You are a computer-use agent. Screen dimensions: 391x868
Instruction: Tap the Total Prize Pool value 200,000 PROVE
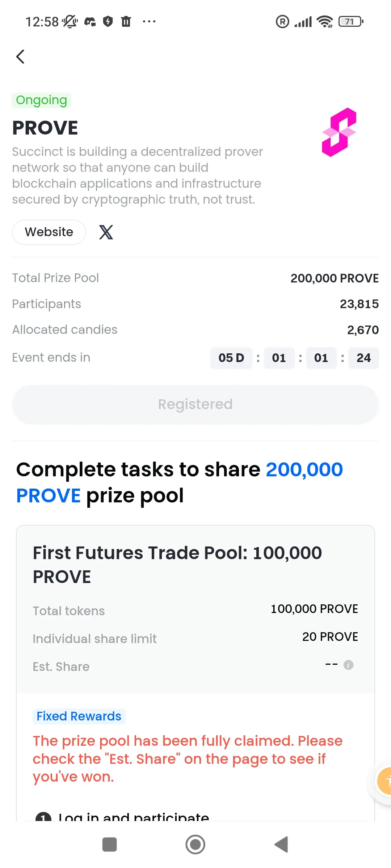335,278
